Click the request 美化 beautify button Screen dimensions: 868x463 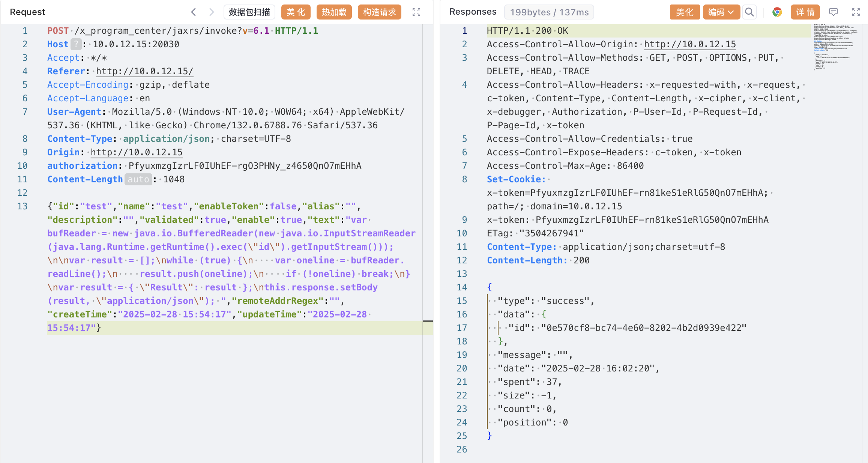(296, 12)
